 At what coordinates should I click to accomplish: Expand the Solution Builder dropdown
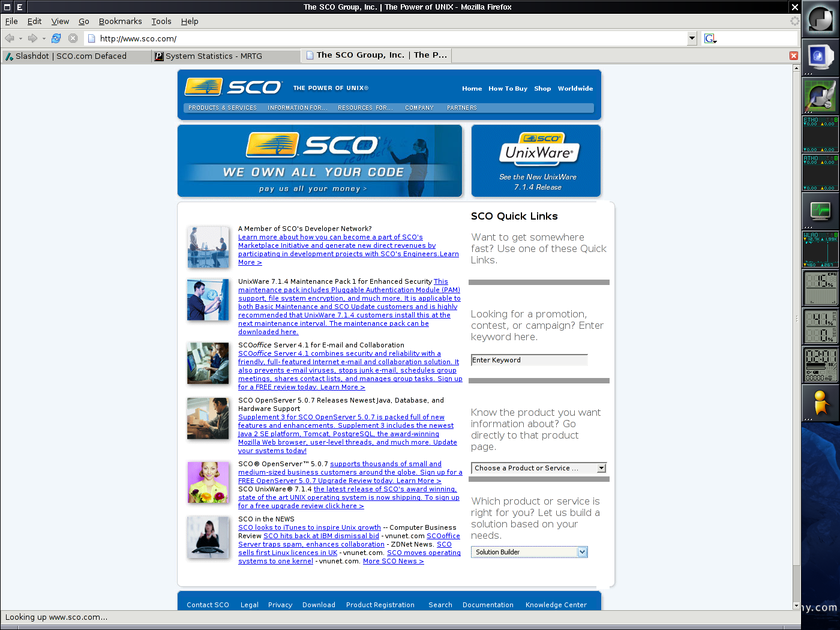tap(529, 552)
